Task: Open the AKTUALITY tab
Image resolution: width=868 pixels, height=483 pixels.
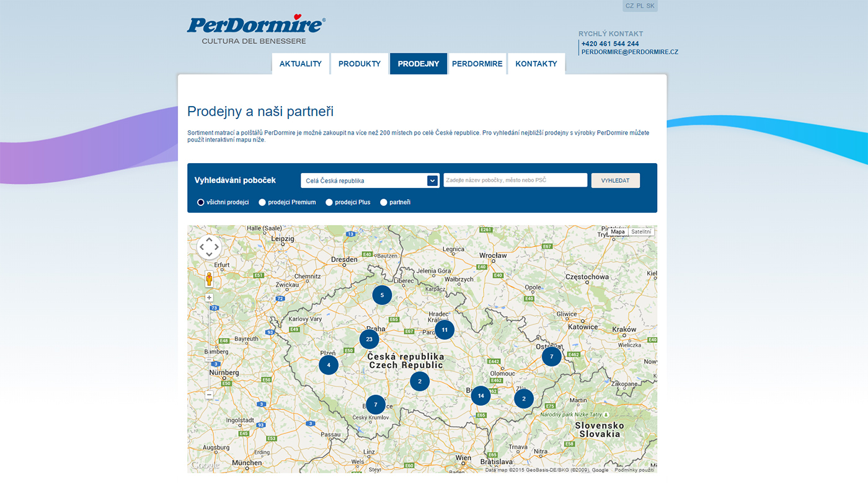Action: pyautogui.click(x=301, y=64)
